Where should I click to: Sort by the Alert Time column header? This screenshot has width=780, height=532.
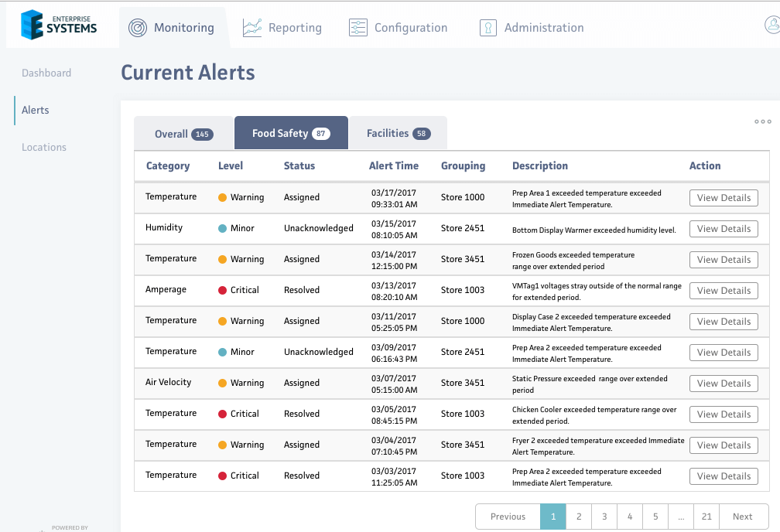click(x=393, y=166)
